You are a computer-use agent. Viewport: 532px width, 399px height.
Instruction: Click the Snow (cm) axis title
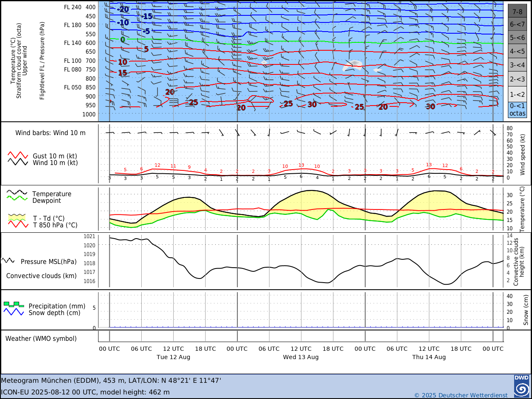tap(526, 310)
